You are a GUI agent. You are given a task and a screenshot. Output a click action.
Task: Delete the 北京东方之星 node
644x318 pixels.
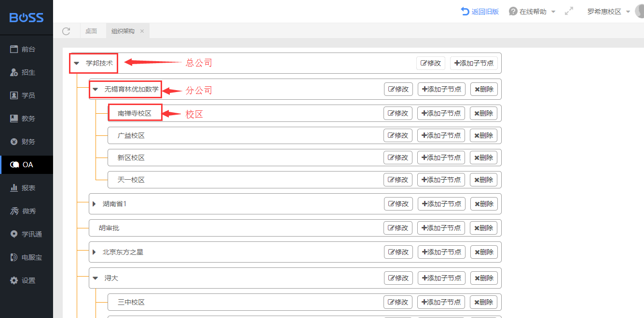pos(484,252)
